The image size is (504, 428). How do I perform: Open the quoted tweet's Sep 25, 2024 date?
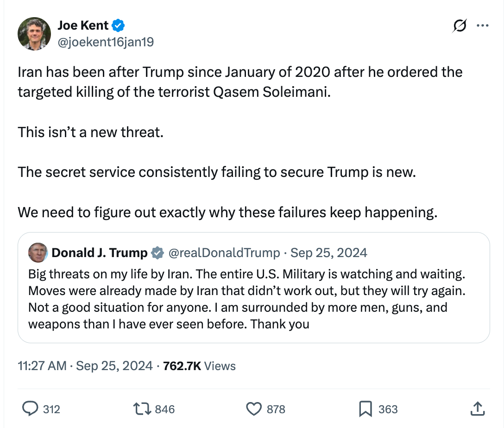pyautogui.click(x=329, y=253)
